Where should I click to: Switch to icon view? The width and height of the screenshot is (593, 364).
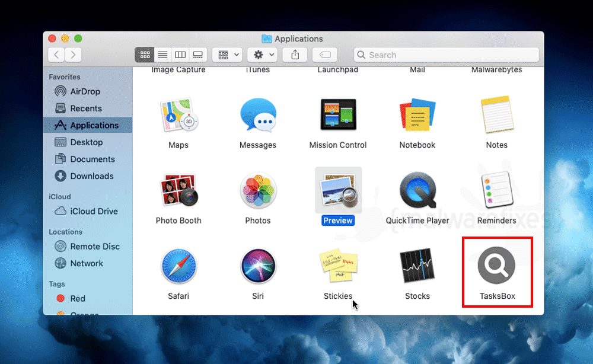click(x=145, y=55)
